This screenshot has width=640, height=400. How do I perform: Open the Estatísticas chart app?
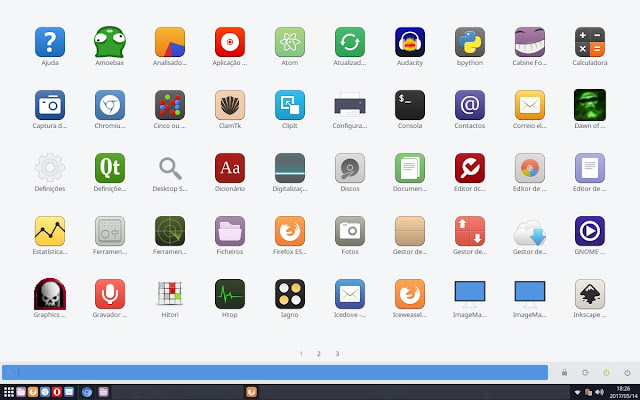click(x=50, y=231)
